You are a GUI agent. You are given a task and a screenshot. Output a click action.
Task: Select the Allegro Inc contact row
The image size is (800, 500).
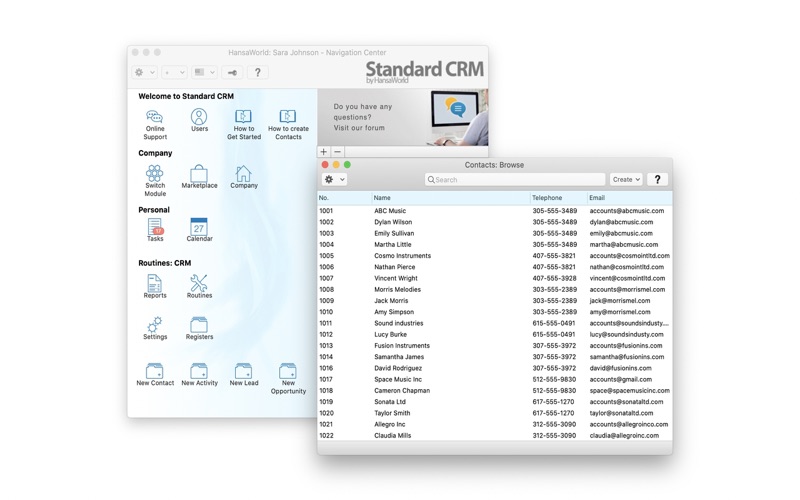click(494, 424)
